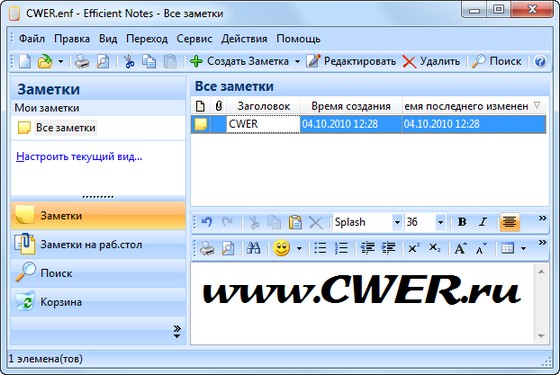
Task: Click Delete X icon in editor toolbar
Action: tap(316, 222)
